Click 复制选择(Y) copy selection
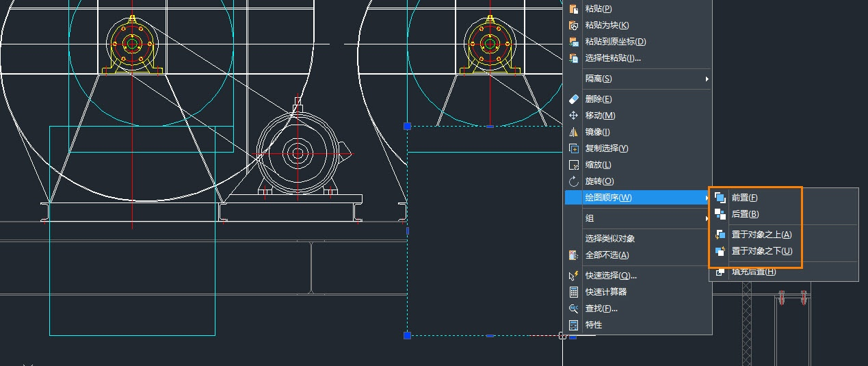 [637, 148]
